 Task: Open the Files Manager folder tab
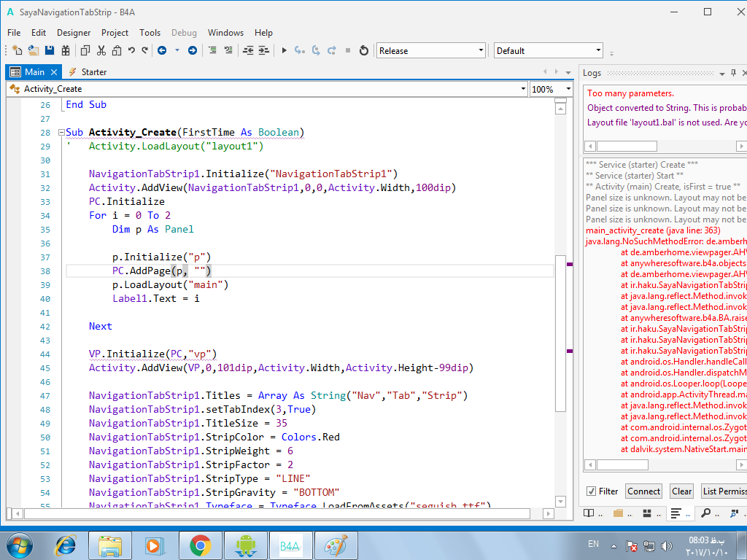tap(619, 513)
